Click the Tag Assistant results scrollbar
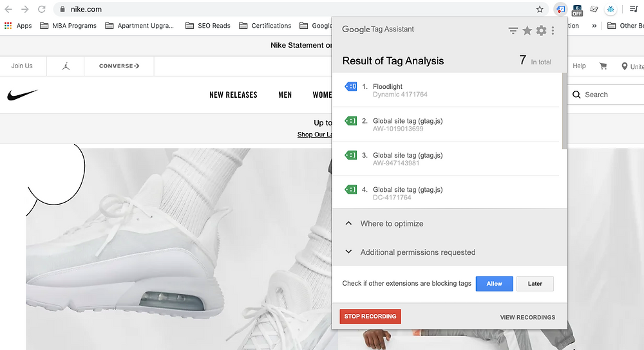Viewport: 644px width, 350px height. point(564,111)
